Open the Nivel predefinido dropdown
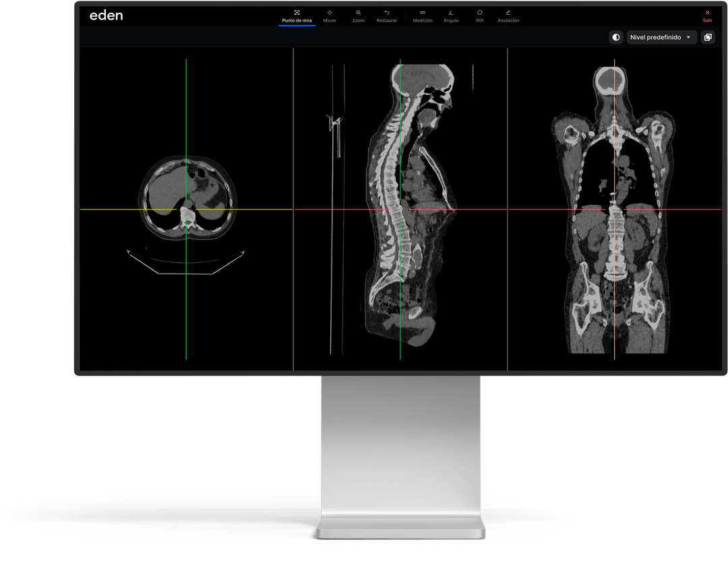 (x=654, y=38)
